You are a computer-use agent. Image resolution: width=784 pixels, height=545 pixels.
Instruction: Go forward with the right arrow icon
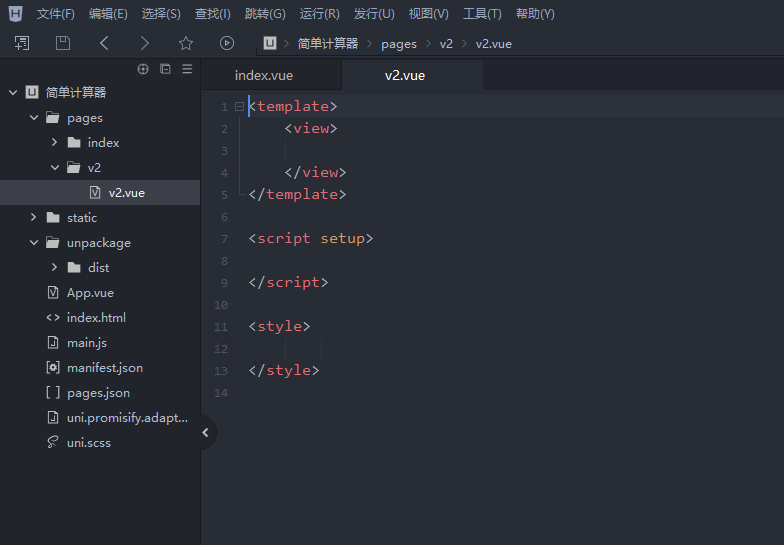(145, 43)
